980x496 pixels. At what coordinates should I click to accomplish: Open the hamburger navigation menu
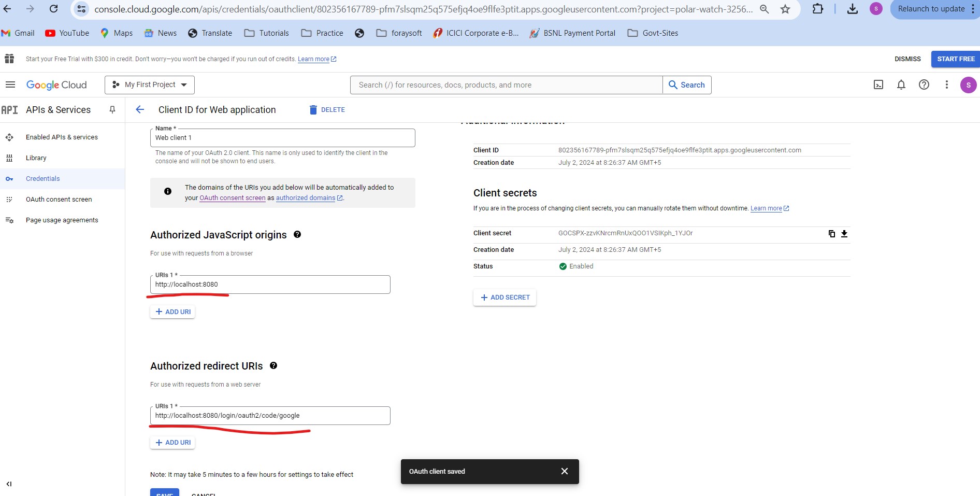point(10,85)
